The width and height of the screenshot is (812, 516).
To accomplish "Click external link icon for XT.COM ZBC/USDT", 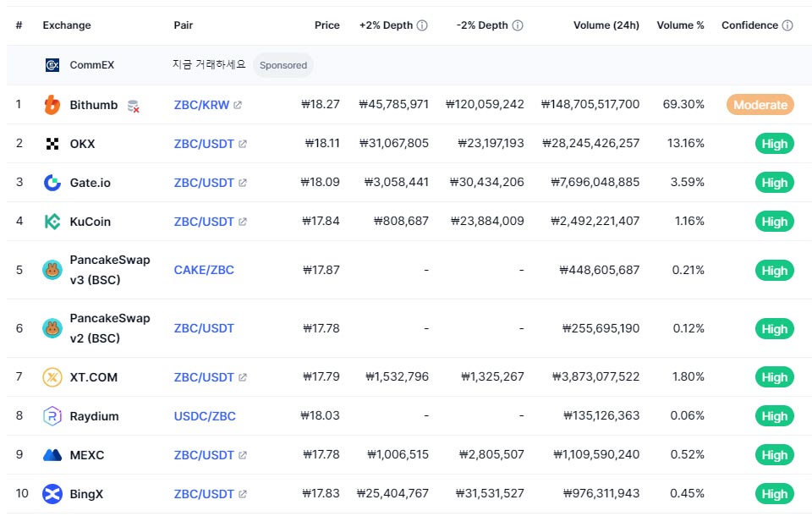I will [243, 377].
